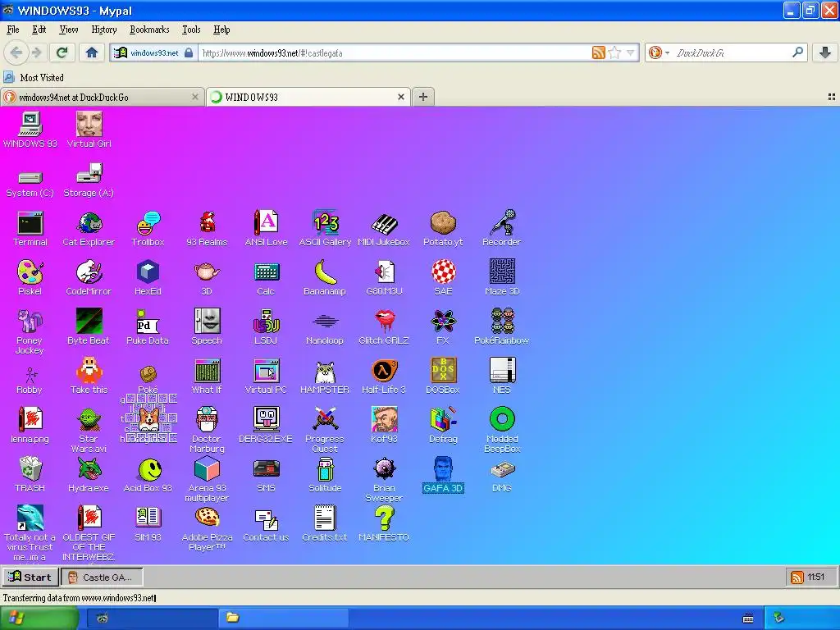Bookmark this page with star
Screen dimensions: 840x630
[614, 52]
